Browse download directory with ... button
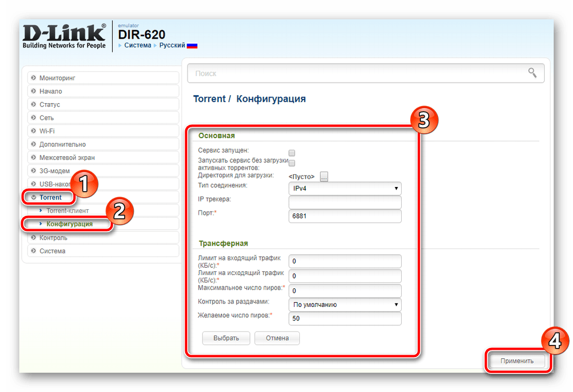The image size is (573, 392). (x=324, y=177)
